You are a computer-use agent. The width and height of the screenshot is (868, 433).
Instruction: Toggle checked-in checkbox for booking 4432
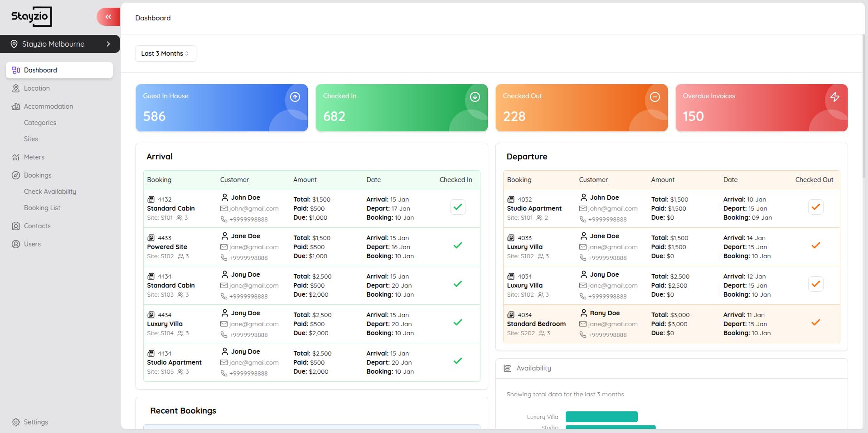458,207
